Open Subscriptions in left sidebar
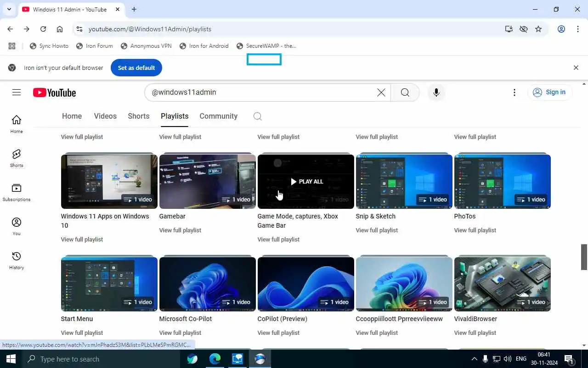 point(17,192)
